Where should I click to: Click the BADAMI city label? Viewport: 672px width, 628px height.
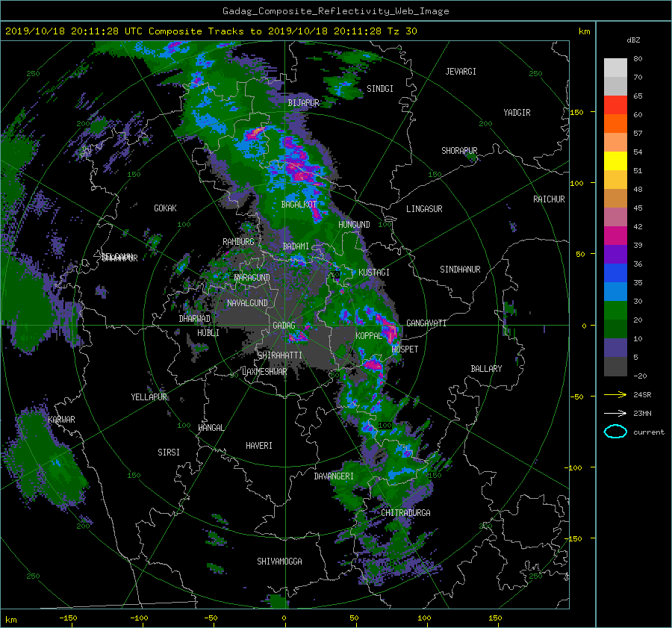point(296,246)
